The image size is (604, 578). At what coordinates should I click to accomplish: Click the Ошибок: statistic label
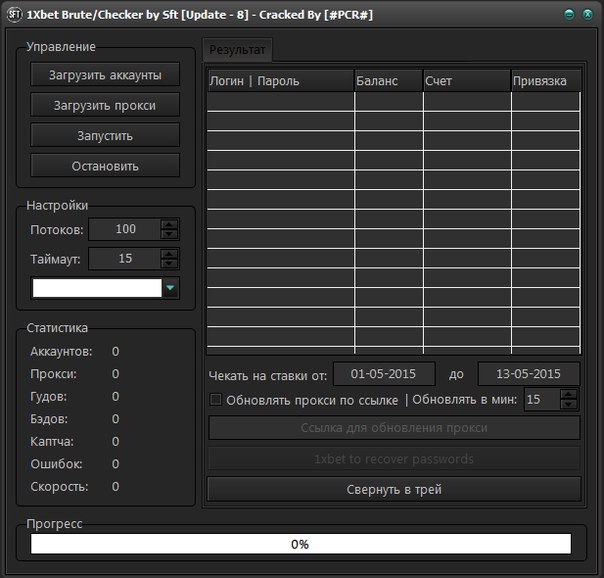click(x=56, y=464)
